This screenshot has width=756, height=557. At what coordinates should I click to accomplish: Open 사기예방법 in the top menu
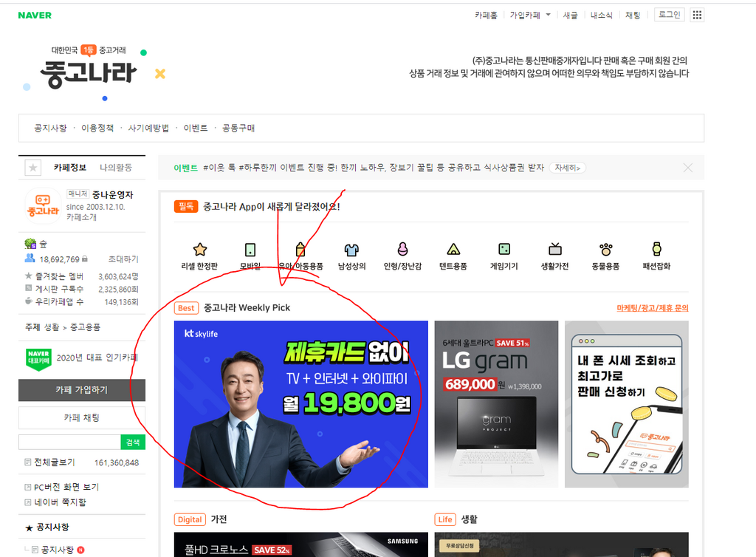[x=148, y=129]
